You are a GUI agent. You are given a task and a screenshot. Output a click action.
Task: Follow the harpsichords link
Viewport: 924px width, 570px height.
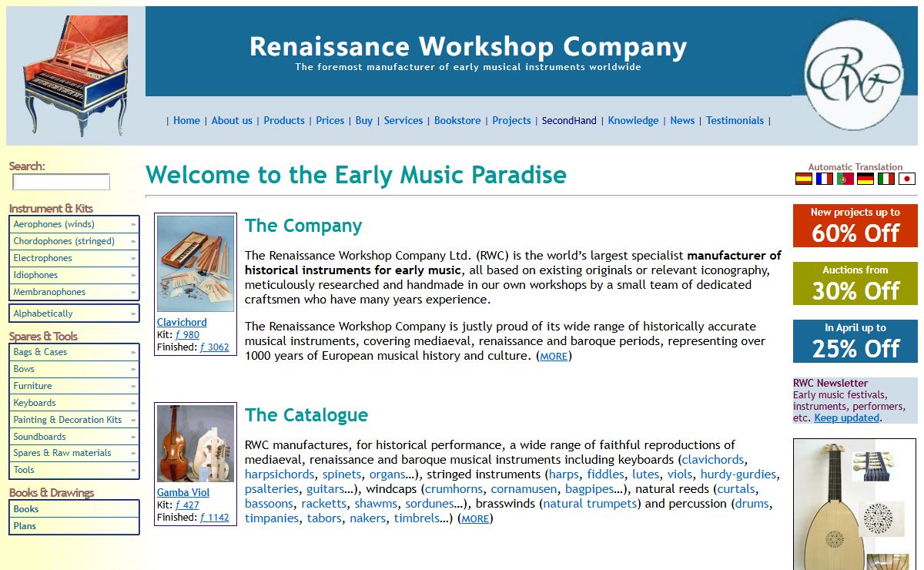tap(280, 474)
